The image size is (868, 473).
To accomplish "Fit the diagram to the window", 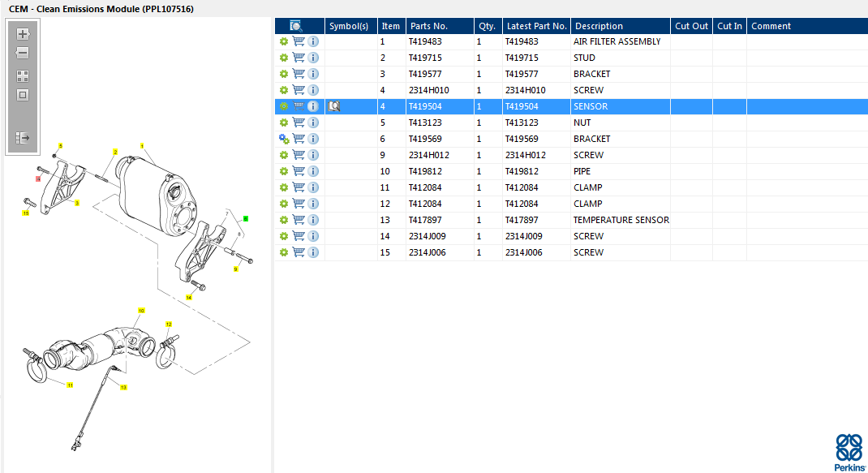I will (23, 95).
